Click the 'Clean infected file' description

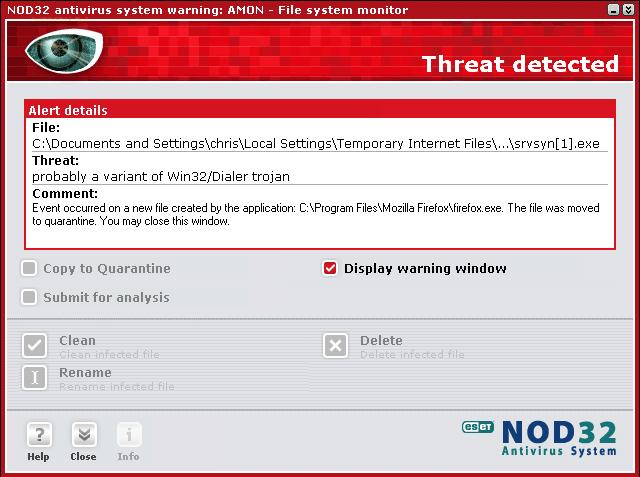pos(109,355)
